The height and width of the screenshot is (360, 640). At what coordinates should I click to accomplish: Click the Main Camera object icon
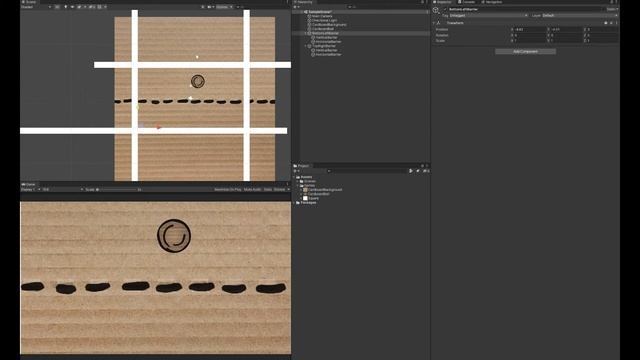(x=309, y=16)
